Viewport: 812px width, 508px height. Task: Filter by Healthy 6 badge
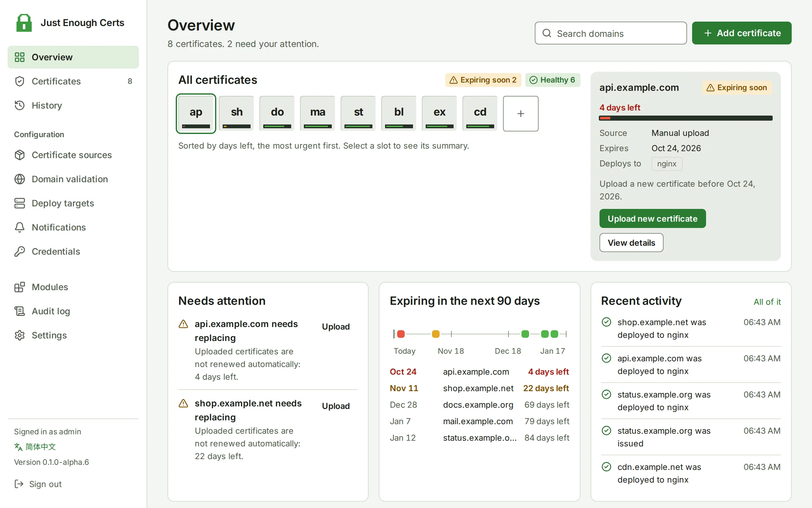pos(552,80)
